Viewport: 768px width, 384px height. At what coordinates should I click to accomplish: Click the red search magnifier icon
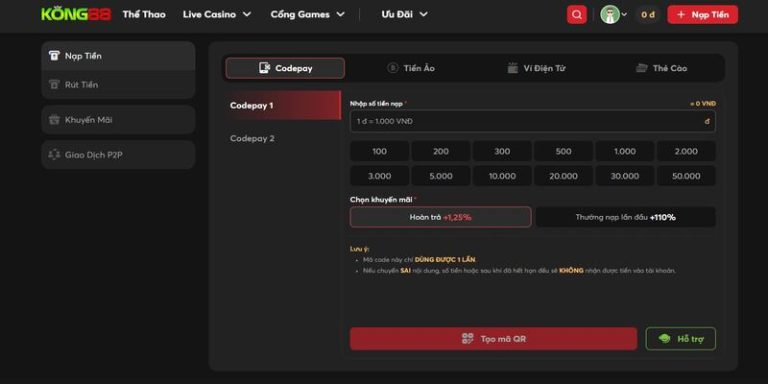tap(576, 15)
